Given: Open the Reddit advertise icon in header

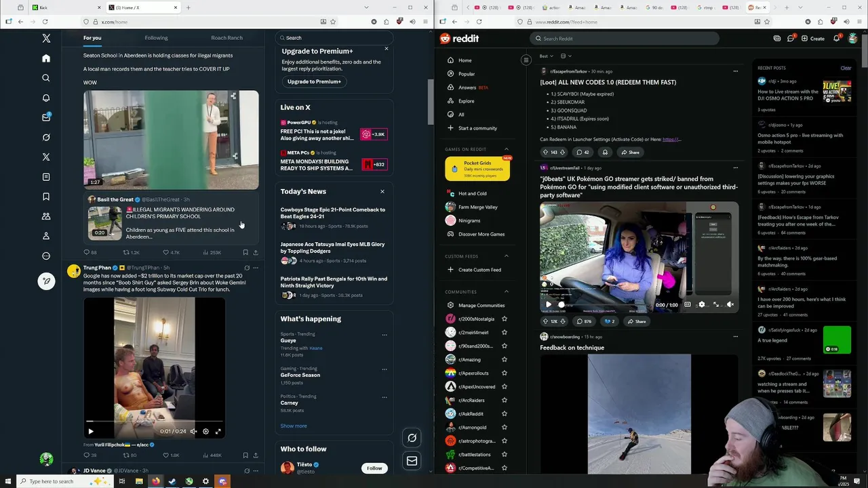Looking at the screenshot, I should (x=777, y=39).
